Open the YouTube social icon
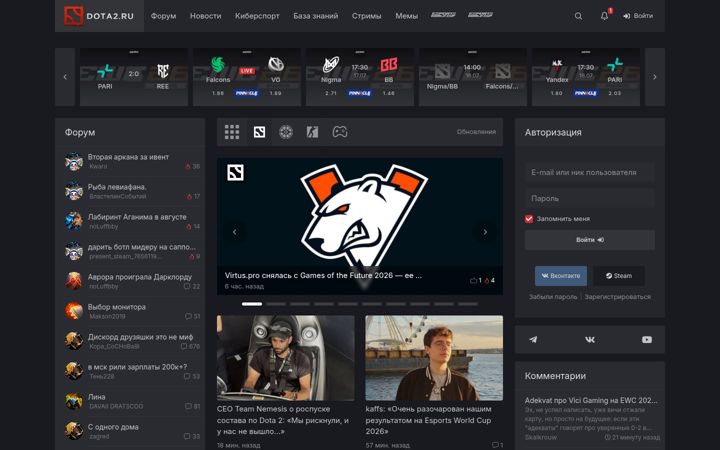Viewport: 720px width, 450px height. tap(647, 340)
